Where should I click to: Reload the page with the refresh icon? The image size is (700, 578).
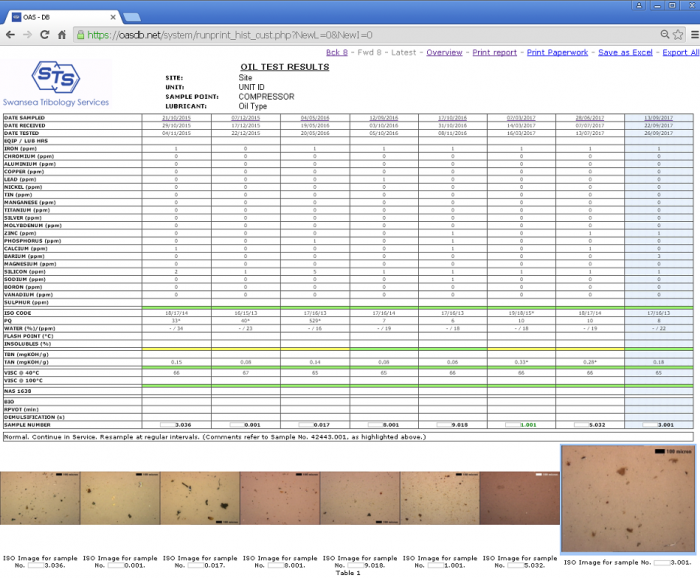(45, 34)
